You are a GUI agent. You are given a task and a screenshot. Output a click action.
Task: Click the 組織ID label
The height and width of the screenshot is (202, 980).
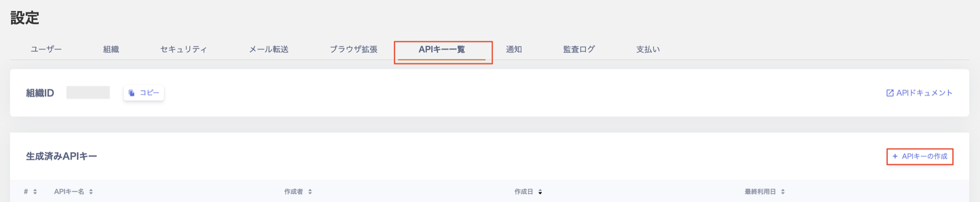point(40,93)
